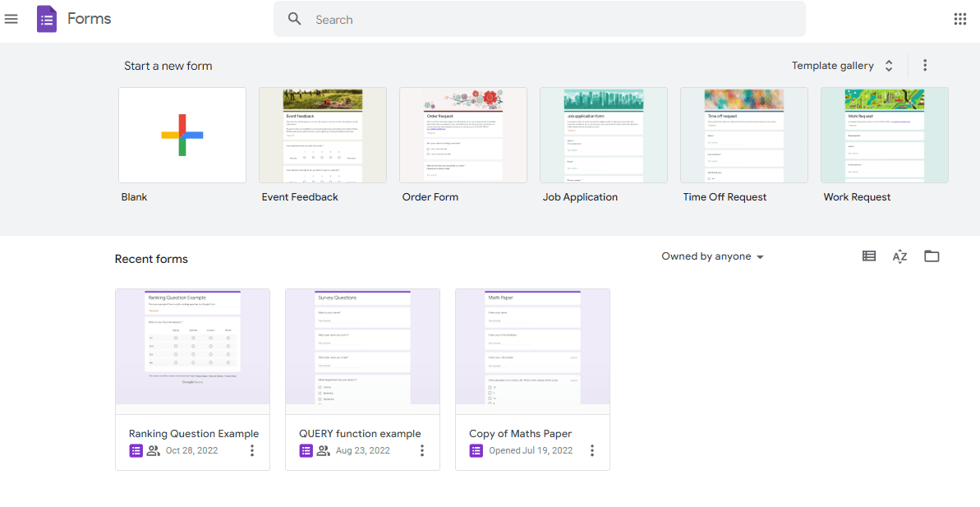Open the Event Feedback template thumbnail

323,135
